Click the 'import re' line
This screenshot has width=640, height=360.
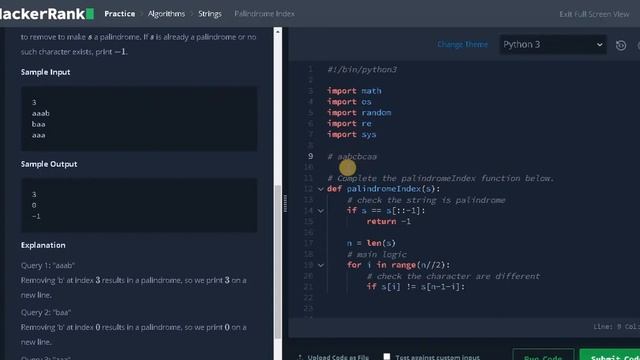349,124
